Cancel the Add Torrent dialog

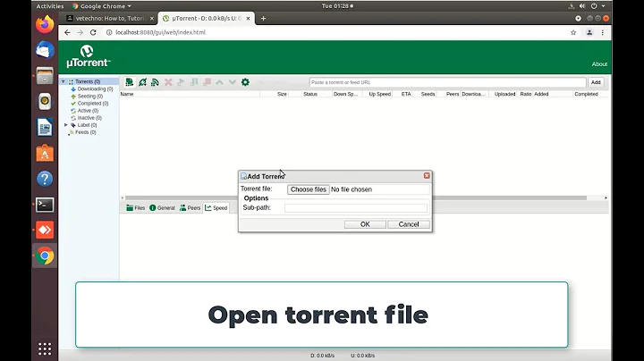409,224
